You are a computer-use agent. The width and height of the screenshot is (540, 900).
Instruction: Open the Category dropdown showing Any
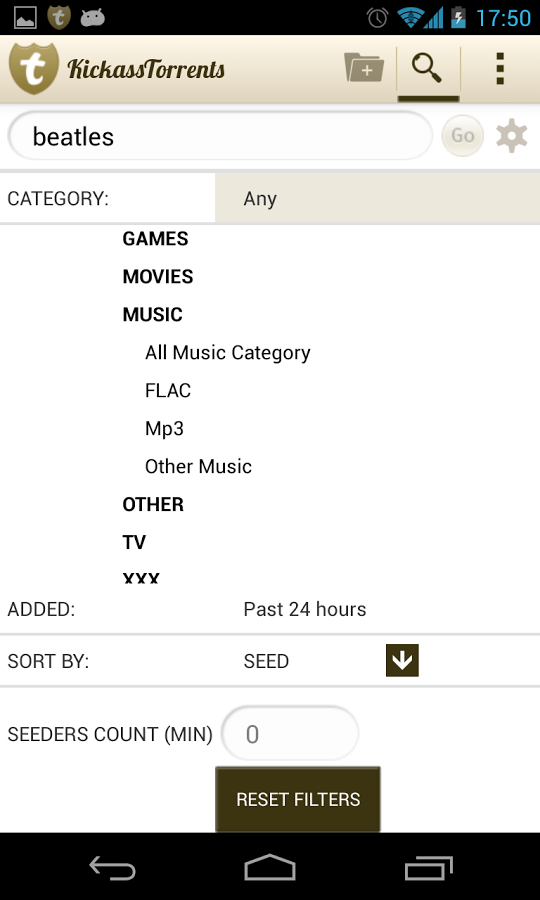[x=377, y=198]
